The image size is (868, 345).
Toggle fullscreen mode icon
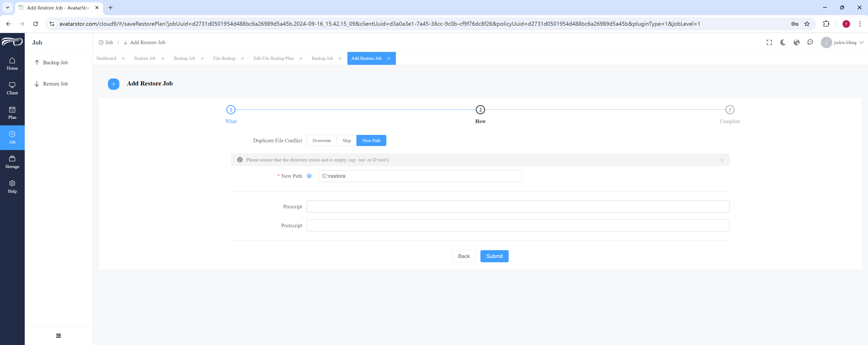(769, 42)
